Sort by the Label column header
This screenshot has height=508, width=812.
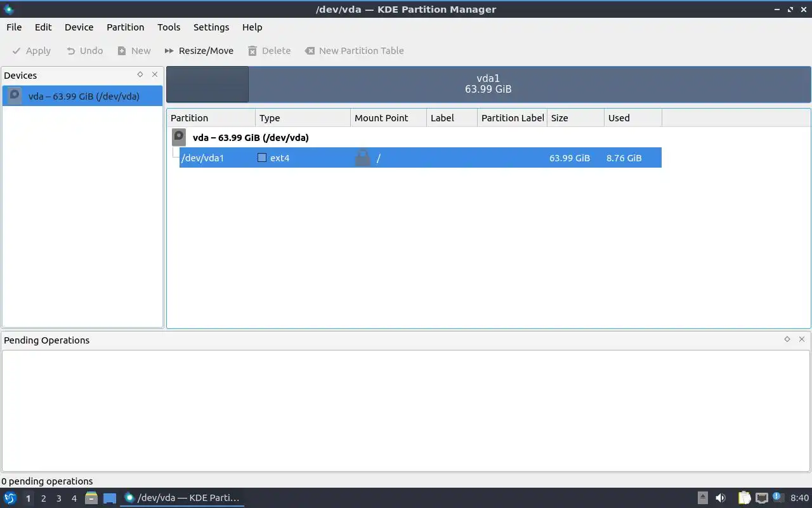[452, 118]
